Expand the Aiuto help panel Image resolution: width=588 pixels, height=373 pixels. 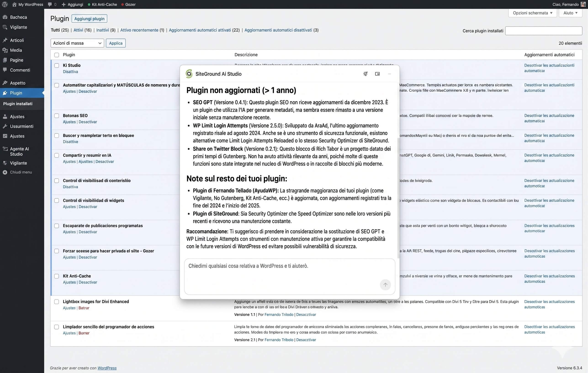tap(570, 13)
